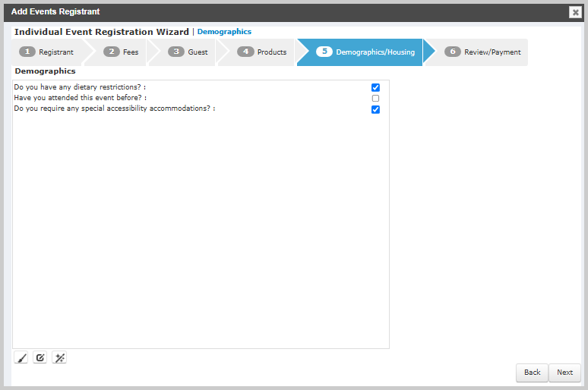Open step 3 Guest

[x=188, y=52]
